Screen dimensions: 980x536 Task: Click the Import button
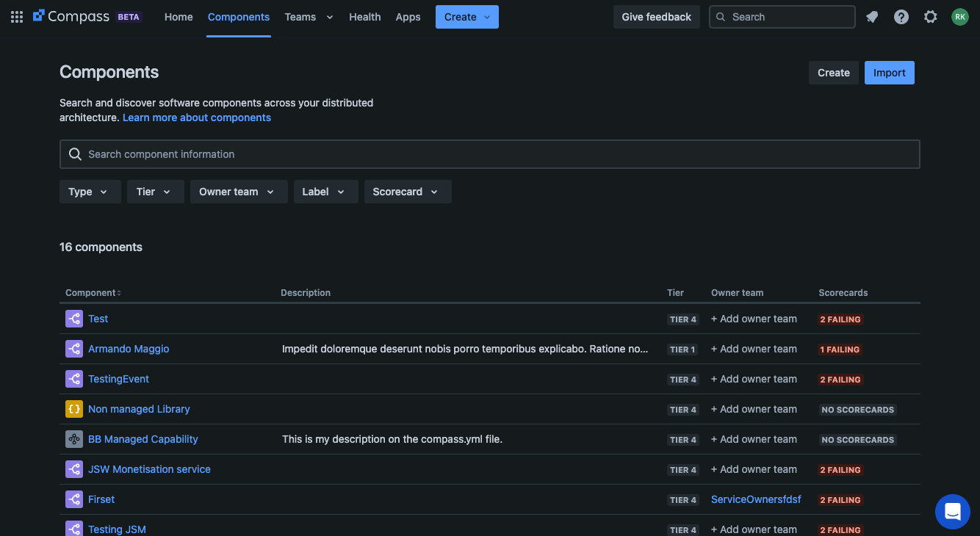(889, 72)
